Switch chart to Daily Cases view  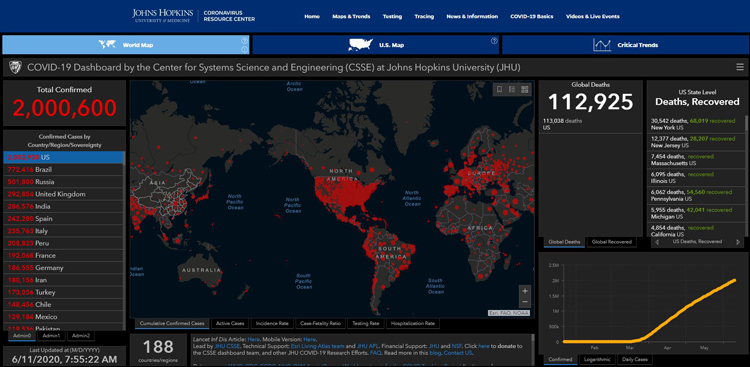click(635, 359)
